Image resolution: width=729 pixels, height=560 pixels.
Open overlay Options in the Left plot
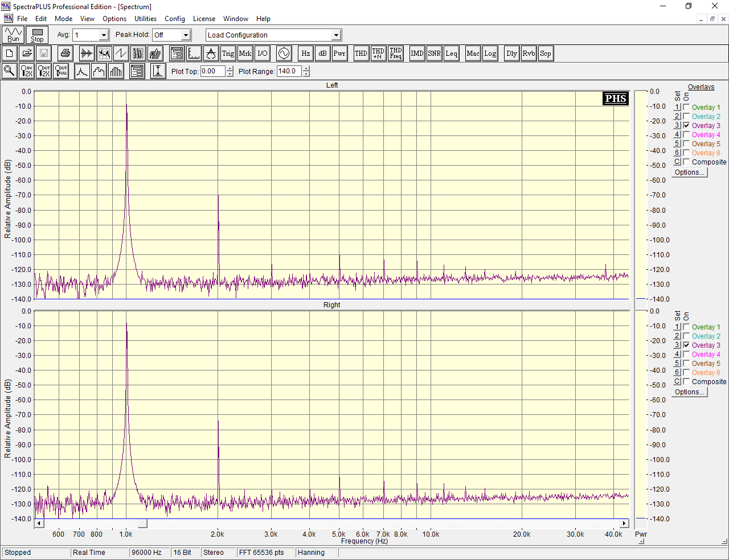[x=689, y=172]
